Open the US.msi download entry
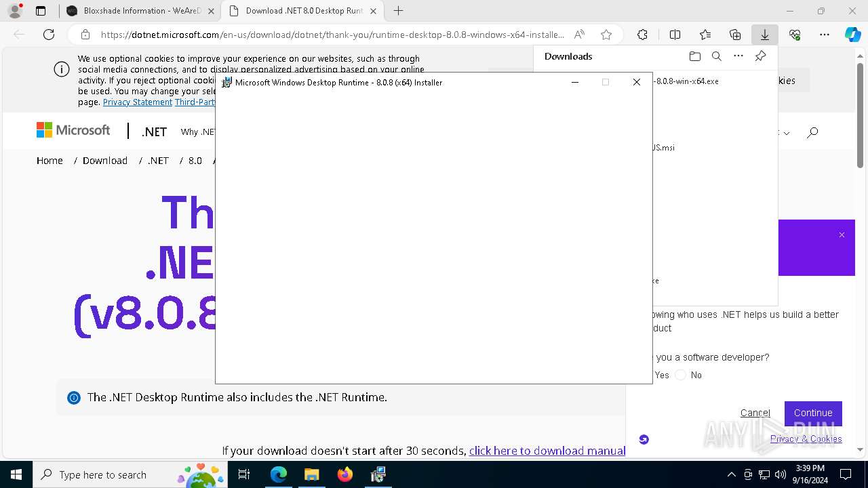This screenshot has height=488, width=868. click(x=664, y=148)
